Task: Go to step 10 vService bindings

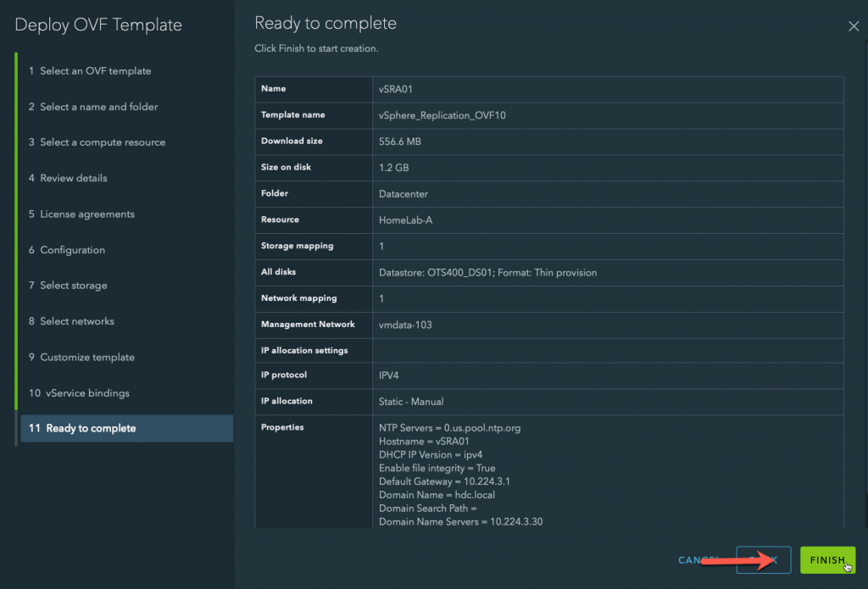Action: pos(79,393)
